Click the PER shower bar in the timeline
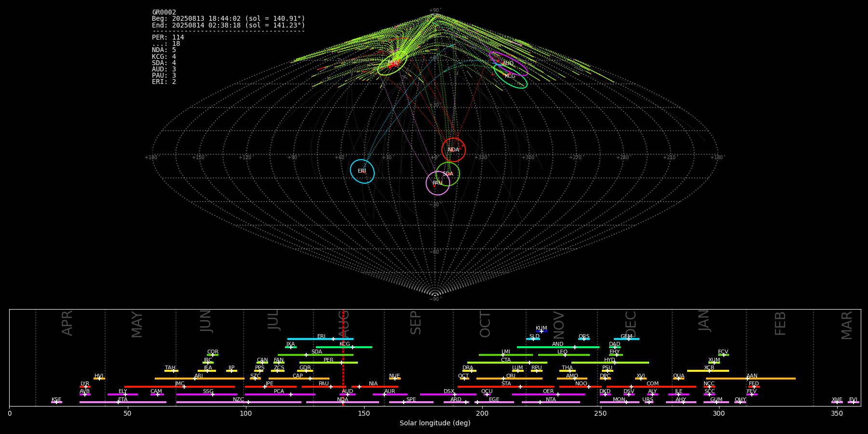 328,363
